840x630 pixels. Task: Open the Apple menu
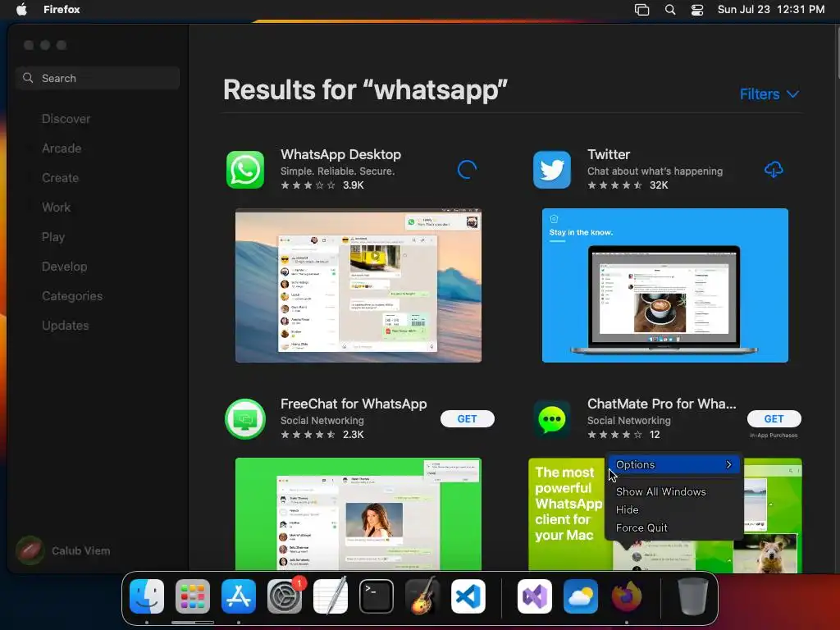coord(21,9)
